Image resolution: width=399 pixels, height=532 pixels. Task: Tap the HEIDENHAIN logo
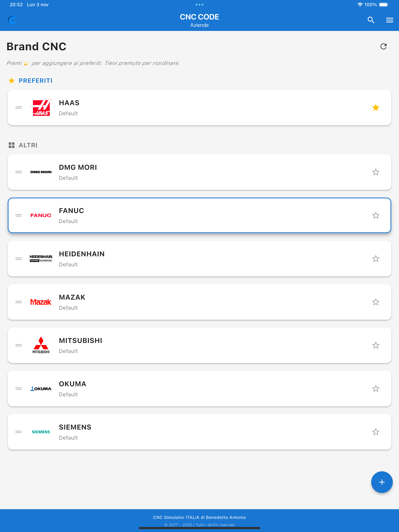tap(41, 258)
